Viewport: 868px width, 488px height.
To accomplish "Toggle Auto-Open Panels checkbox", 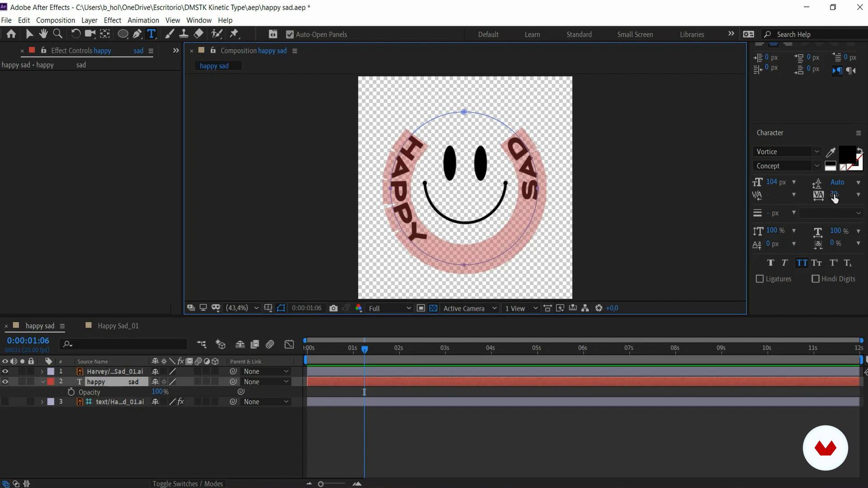I will [x=290, y=34].
